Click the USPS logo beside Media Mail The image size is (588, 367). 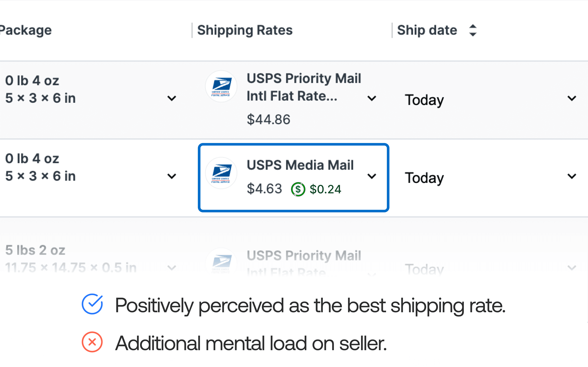[221, 173]
